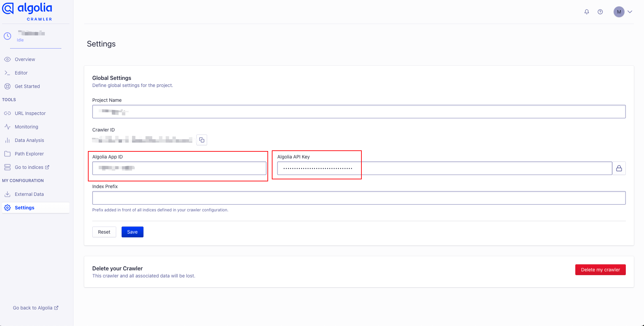
Task: Go to Get Started
Action: pyautogui.click(x=35, y=86)
